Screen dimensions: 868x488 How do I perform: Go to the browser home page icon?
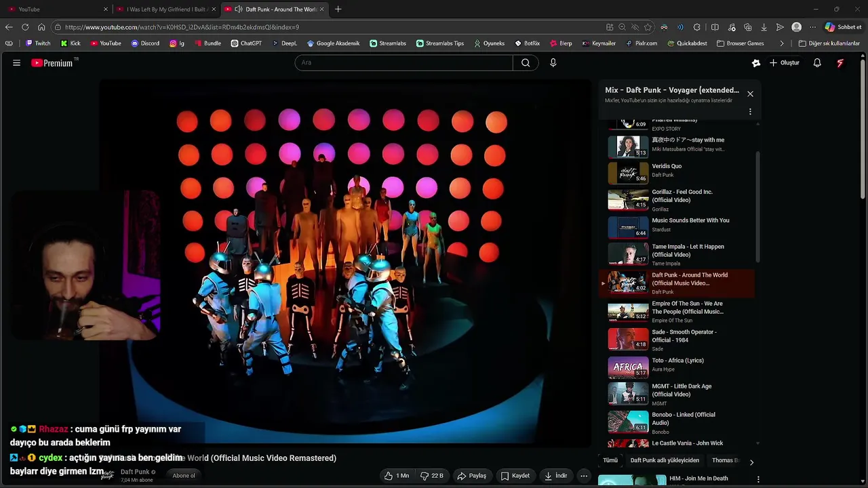[x=41, y=27]
